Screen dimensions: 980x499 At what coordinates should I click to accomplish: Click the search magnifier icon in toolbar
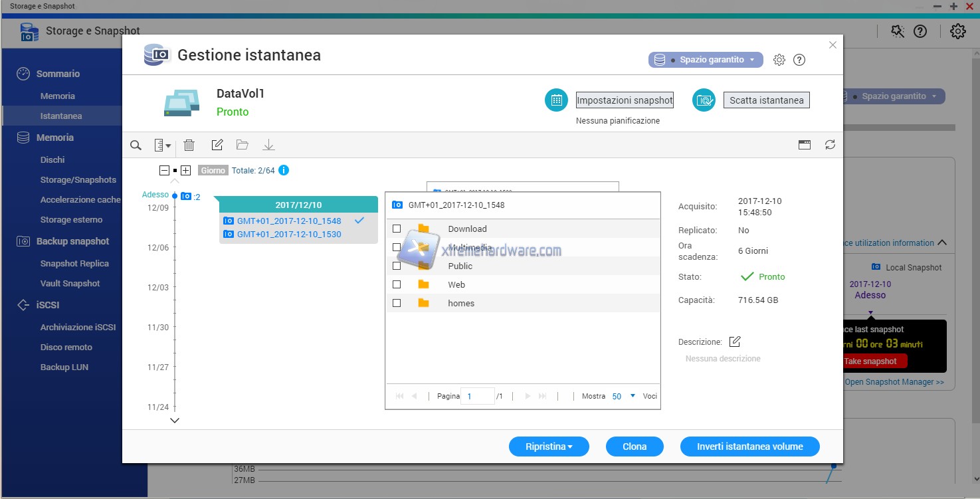136,146
